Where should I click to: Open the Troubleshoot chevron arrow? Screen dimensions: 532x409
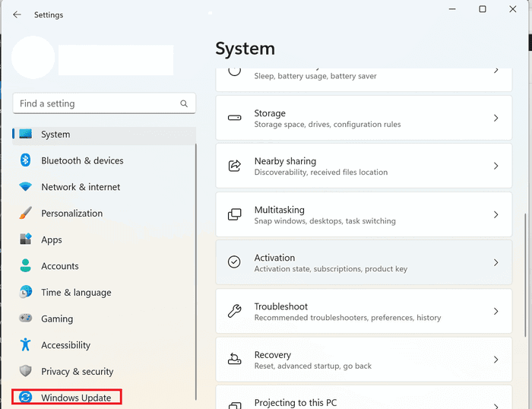(496, 311)
